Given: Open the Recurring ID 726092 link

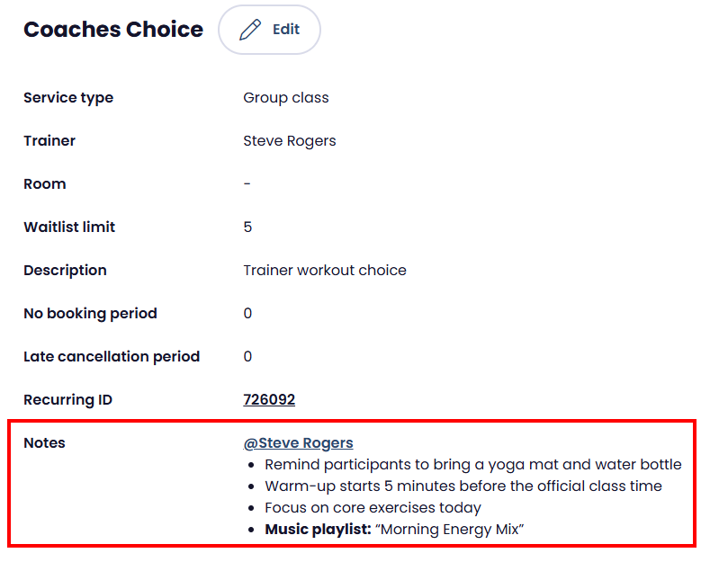Looking at the screenshot, I should click(x=269, y=400).
